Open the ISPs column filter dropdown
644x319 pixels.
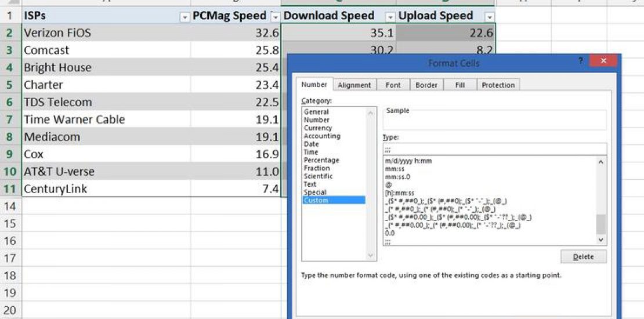(185, 17)
